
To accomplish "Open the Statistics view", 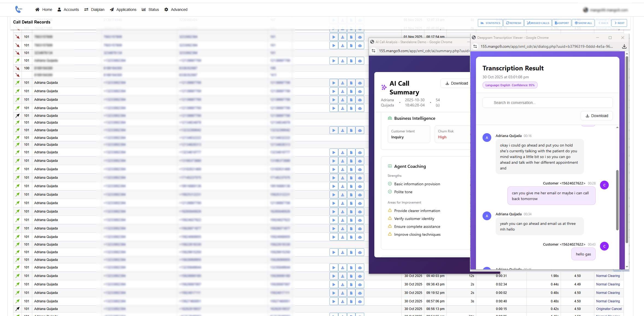I will [490, 23].
